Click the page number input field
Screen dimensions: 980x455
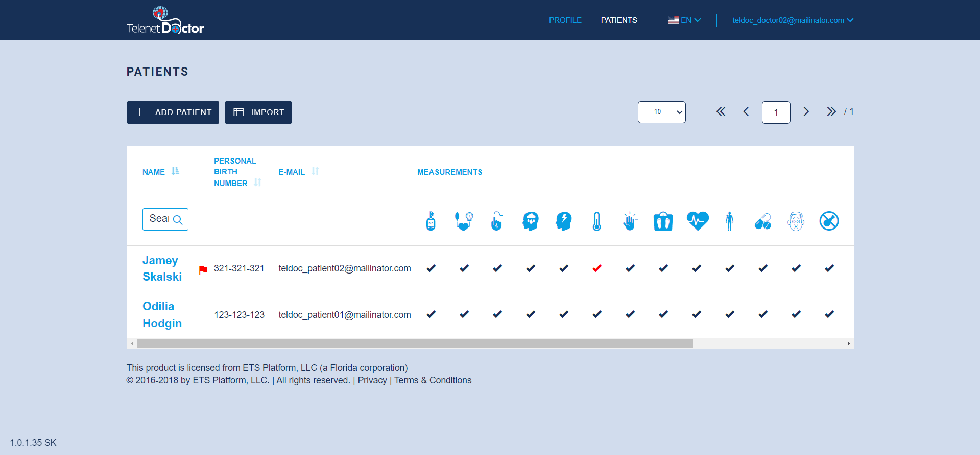click(776, 112)
